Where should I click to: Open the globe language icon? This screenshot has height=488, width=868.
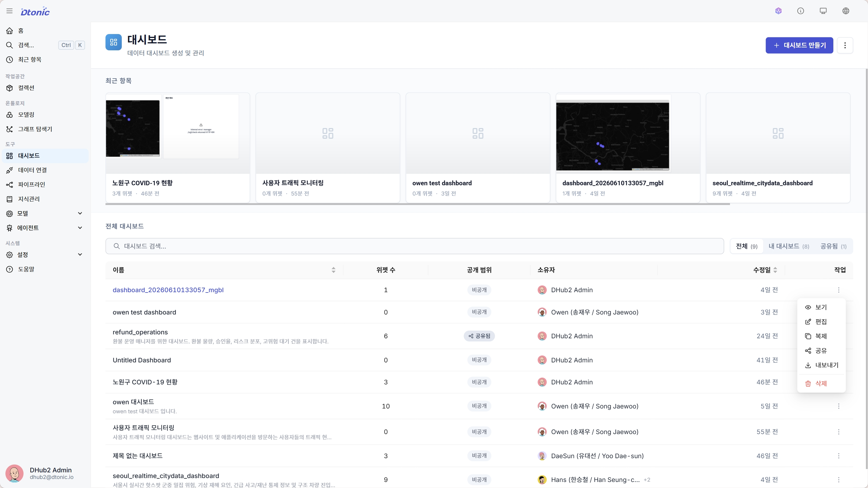pos(846,11)
